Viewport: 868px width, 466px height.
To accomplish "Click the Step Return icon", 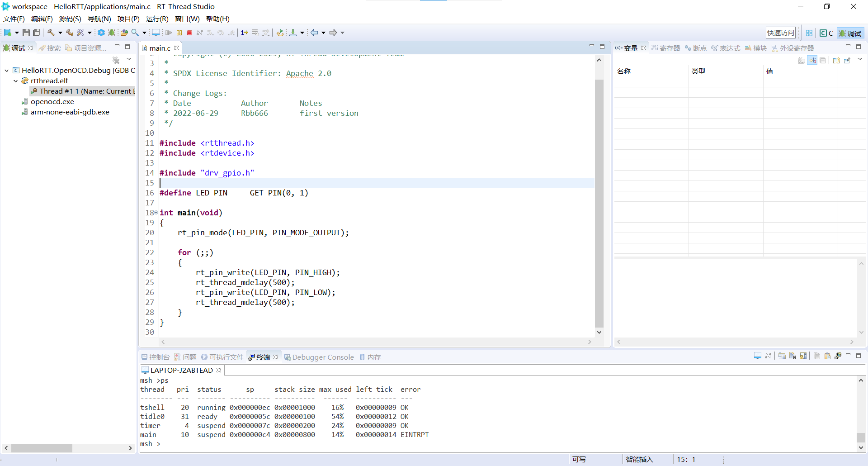I will point(231,33).
